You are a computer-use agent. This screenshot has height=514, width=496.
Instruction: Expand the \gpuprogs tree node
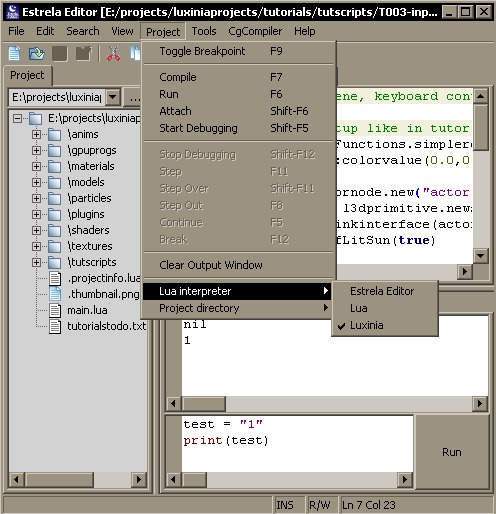tap(36, 151)
